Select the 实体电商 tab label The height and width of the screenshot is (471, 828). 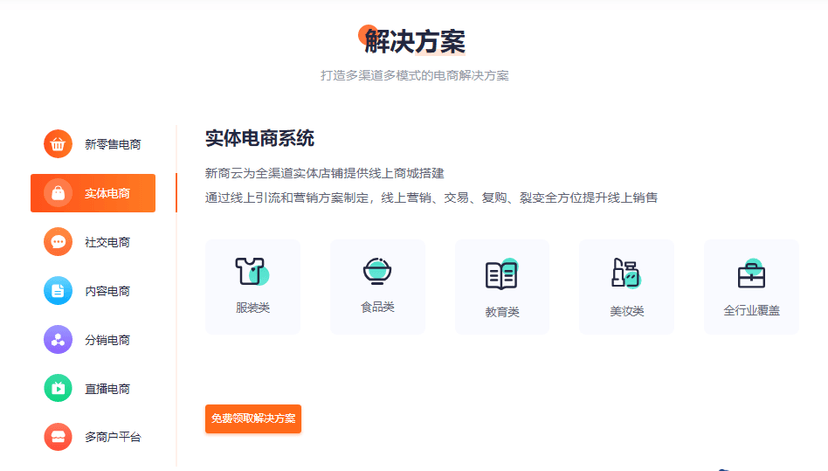[x=107, y=193]
